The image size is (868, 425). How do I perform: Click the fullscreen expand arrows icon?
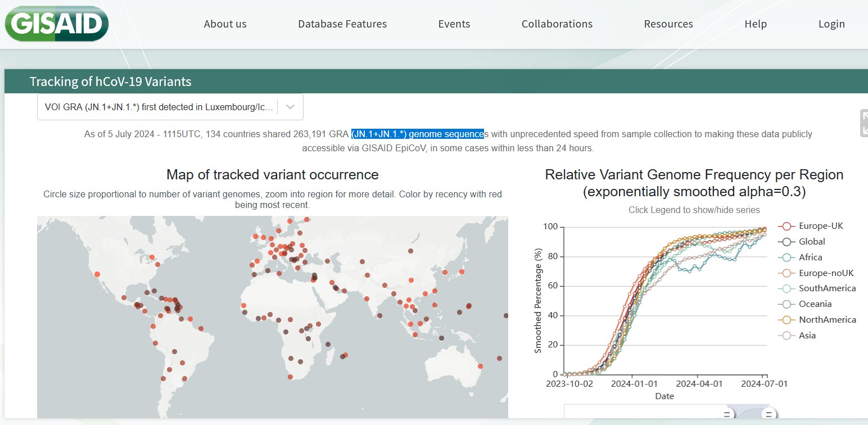coord(864,123)
